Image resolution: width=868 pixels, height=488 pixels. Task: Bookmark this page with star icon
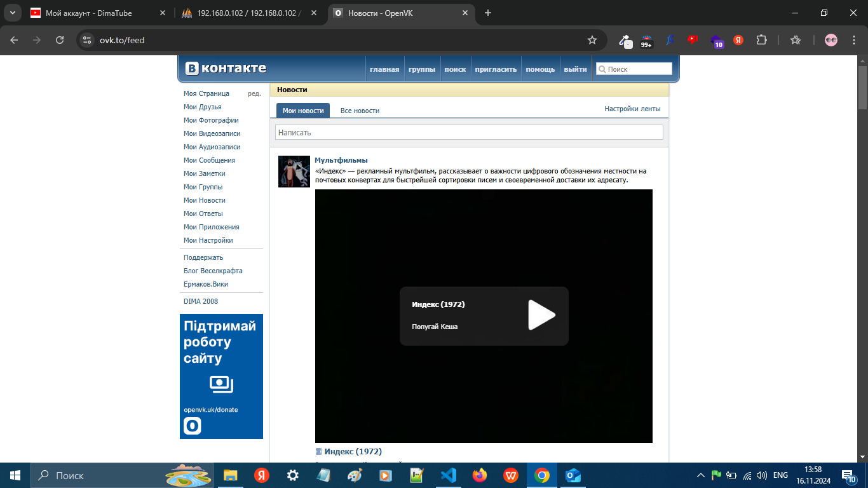click(x=592, y=40)
